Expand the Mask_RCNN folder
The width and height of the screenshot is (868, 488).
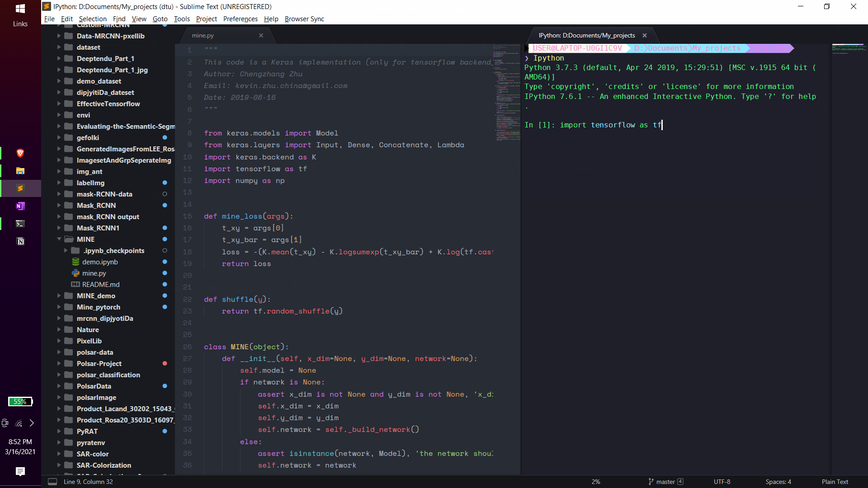(59, 206)
